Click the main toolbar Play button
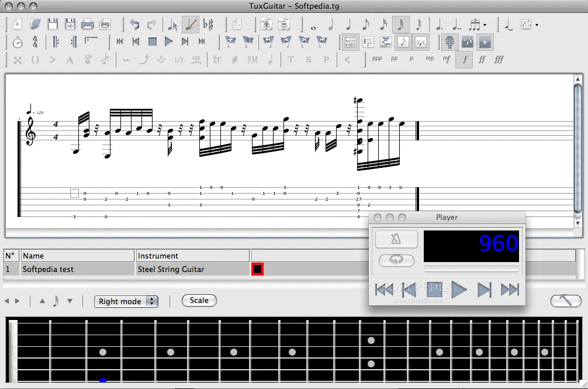Viewport: 588px width, 389px height. pos(169,42)
